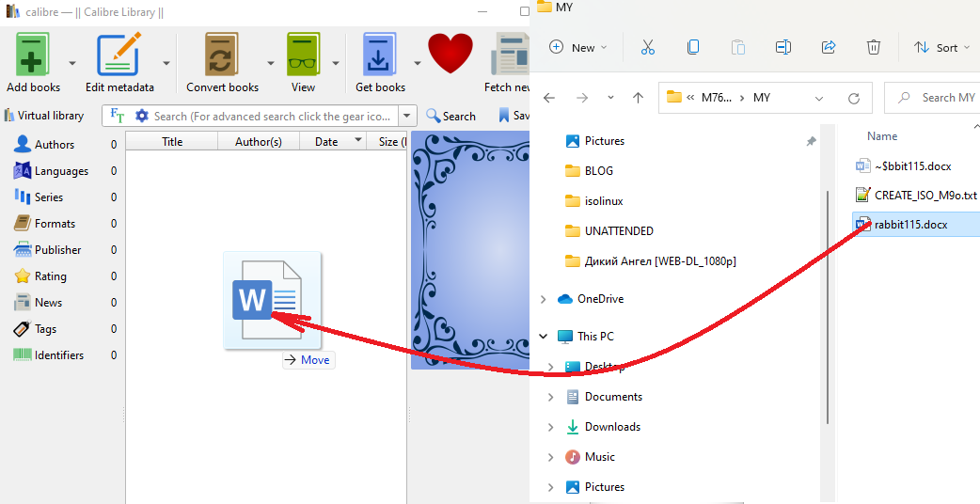Click the calibre Search button
Screen dimensions: 980x504
tap(450, 117)
